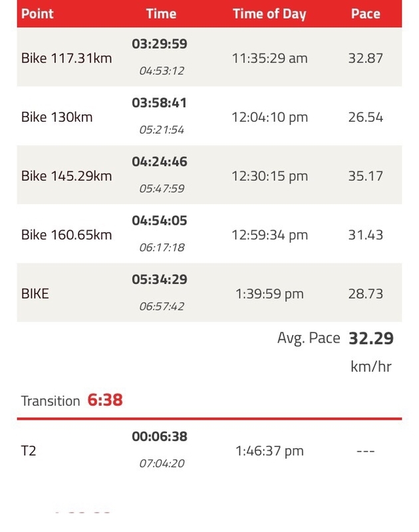Select the T2 row label
The width and height of the screenshot is (419, 532).
[x=29, y=451]
